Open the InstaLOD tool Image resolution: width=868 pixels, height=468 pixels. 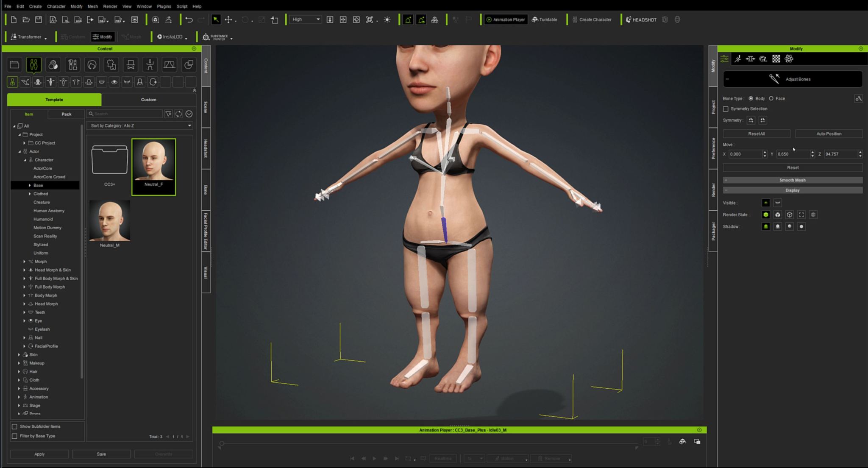pos(170,37)
